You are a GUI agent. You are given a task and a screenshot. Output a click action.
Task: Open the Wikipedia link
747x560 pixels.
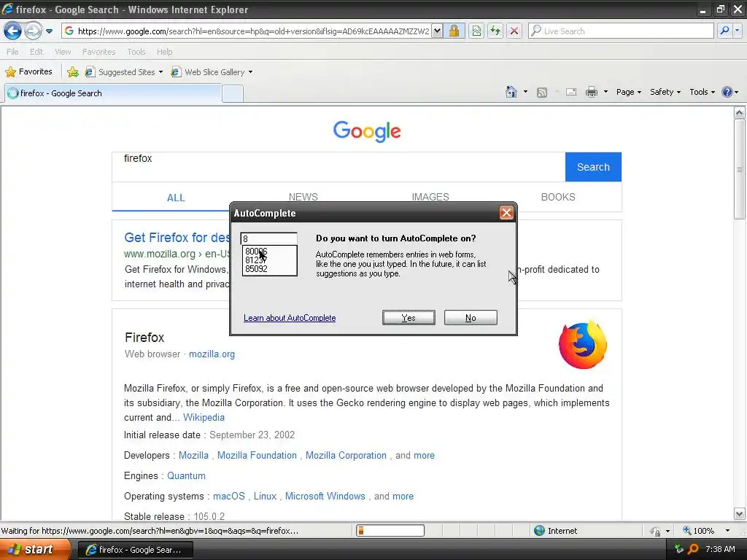pyautogui.click(x=204, y=417)
